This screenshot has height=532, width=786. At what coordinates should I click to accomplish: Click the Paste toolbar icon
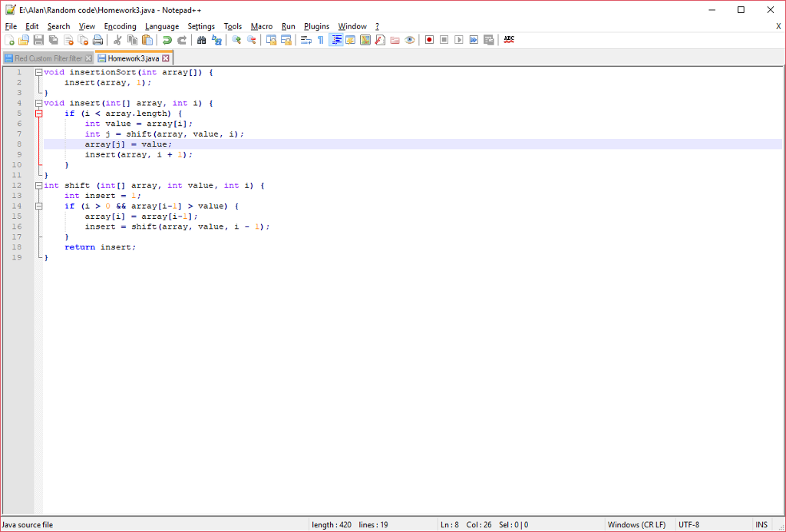pyautogui.click(x=148, y=39)
